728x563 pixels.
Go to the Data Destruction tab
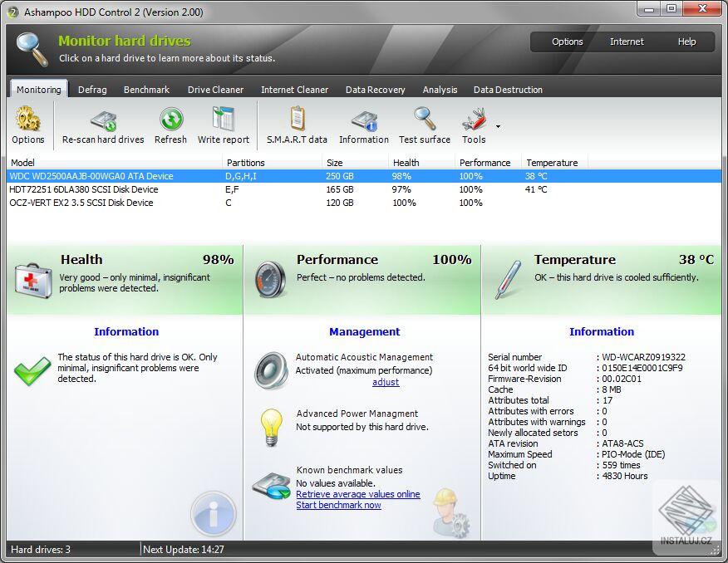[x=508, y=90]
